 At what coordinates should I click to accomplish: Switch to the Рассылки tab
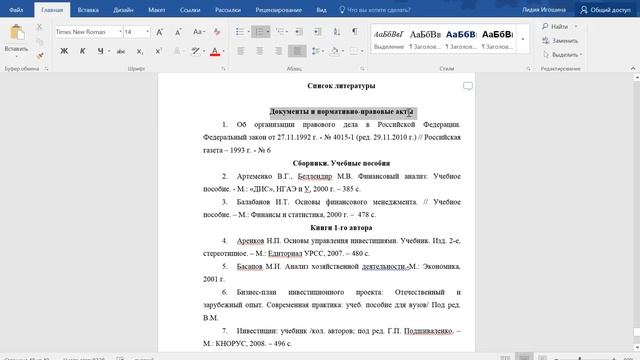click(x=228, y=10)
